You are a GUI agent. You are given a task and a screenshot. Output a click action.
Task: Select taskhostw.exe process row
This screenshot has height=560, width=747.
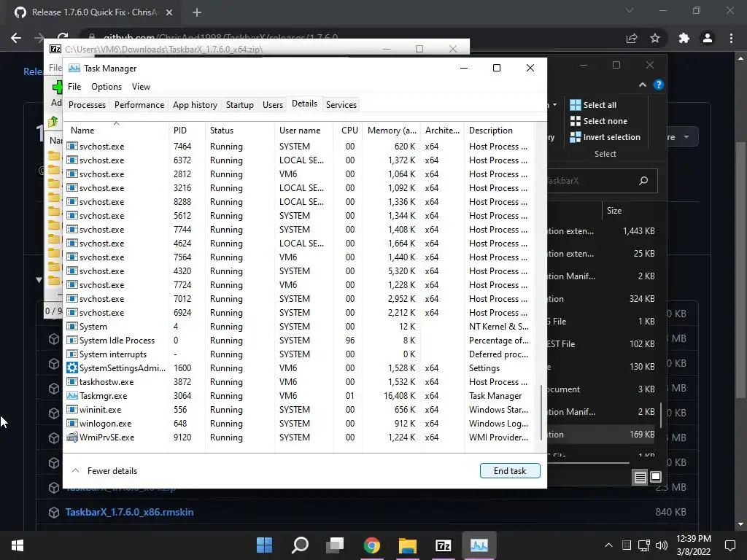pos(298,382)
